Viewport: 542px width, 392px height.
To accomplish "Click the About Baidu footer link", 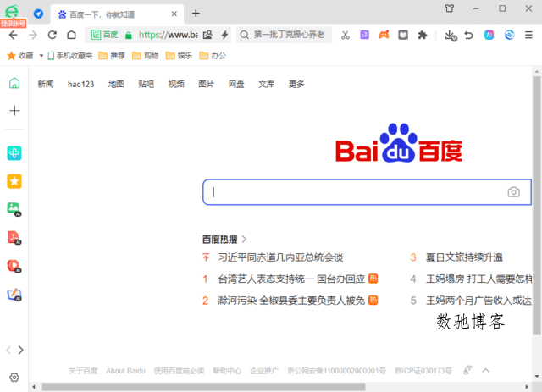I will coord(126,371).
